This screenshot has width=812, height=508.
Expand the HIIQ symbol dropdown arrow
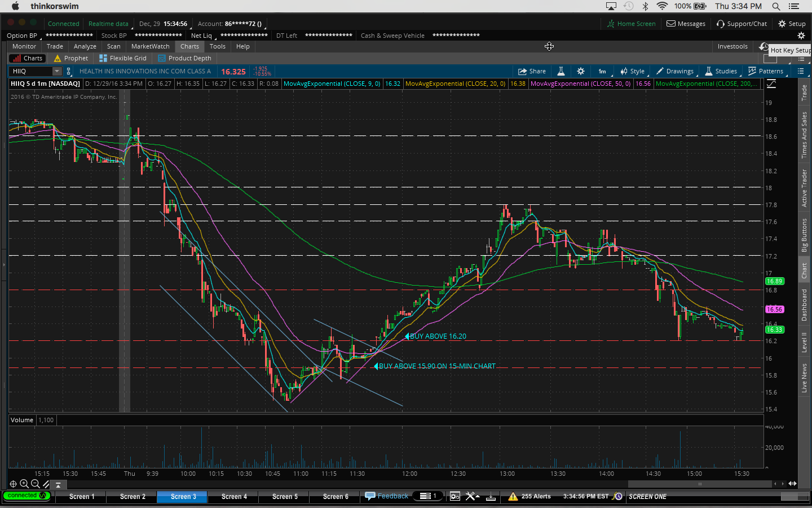coord(57,71)
